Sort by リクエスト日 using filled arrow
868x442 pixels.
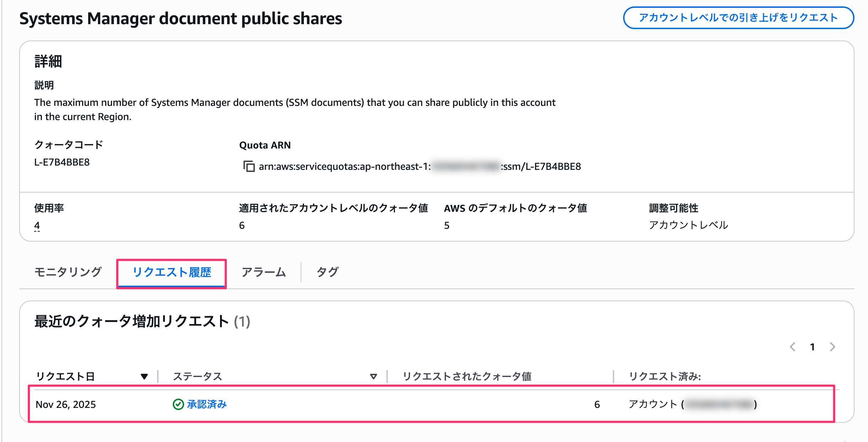[x=144, y=377]
